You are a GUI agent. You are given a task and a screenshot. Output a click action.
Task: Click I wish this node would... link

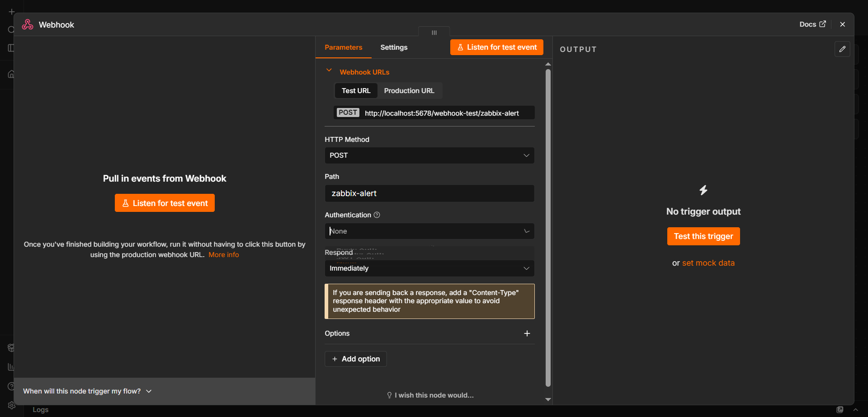430,395
